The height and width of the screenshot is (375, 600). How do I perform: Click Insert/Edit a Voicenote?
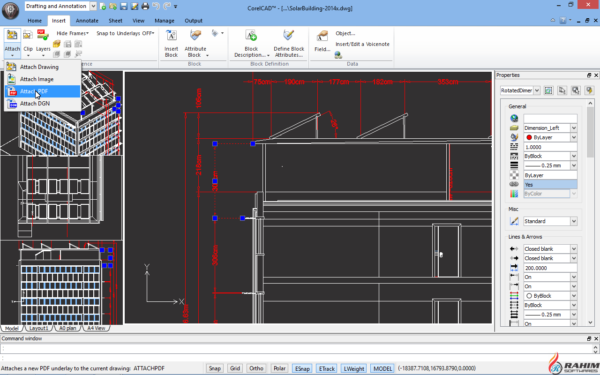362,44
